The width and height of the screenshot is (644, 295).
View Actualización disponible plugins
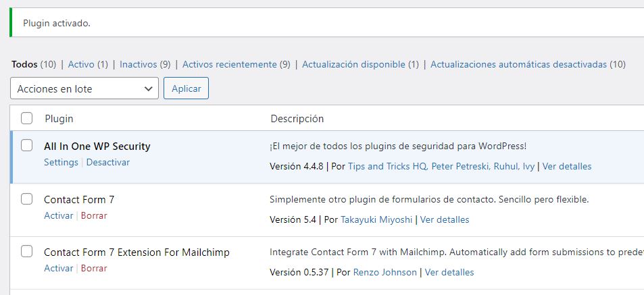[353, 64]
